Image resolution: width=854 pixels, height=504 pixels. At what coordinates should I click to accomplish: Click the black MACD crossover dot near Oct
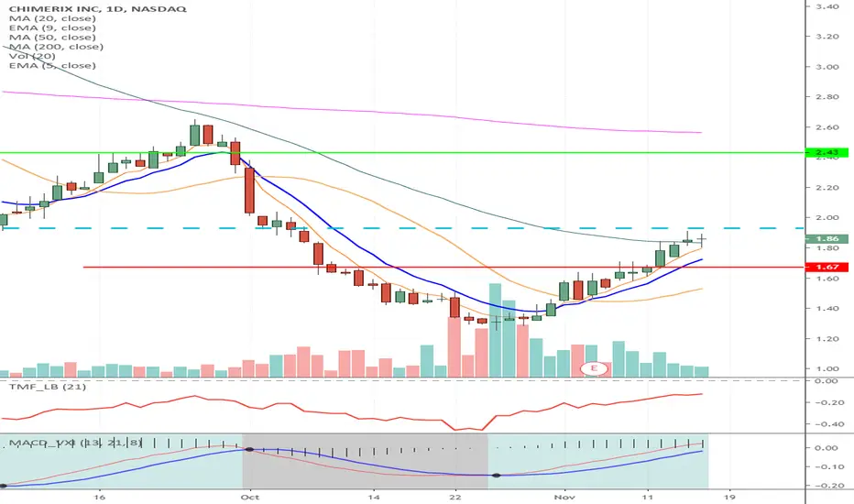point(249,450)
